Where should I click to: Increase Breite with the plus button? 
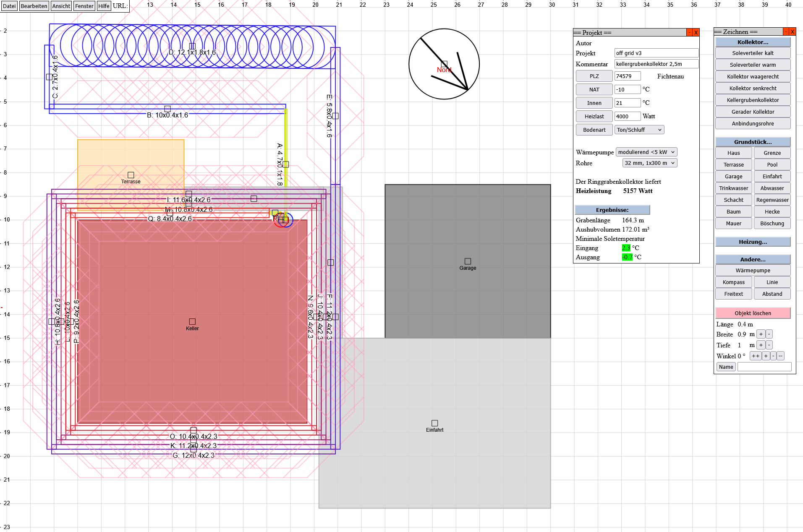tap(761, 334)
